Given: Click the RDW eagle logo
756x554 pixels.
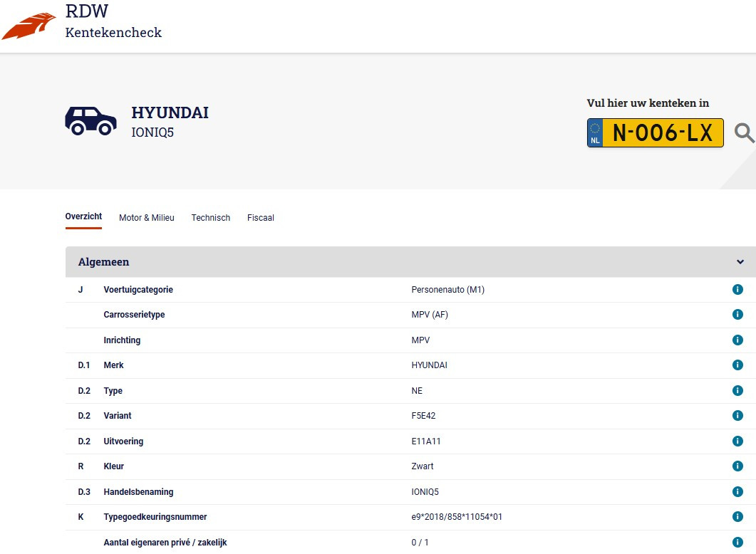Looking at the screenshot, I should pos(29,23).
